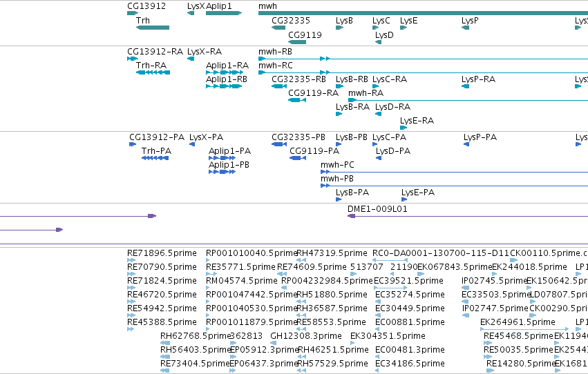The height and width of the screenshot is (374, 588).
Task: Click EST EK264961.5prime
Action: (518, 323)
